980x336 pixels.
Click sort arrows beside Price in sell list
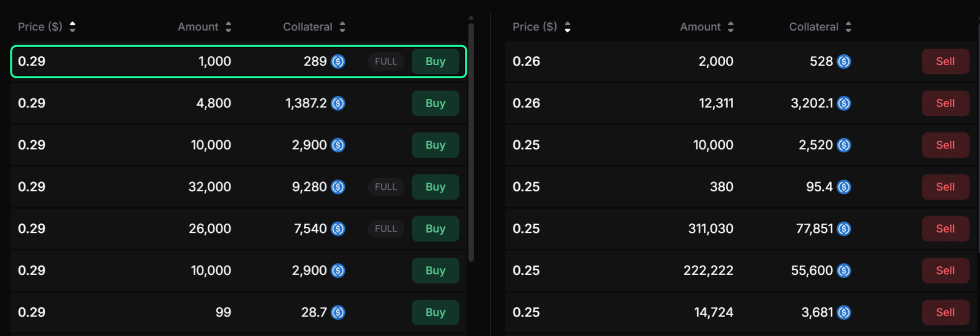[567, 27]
